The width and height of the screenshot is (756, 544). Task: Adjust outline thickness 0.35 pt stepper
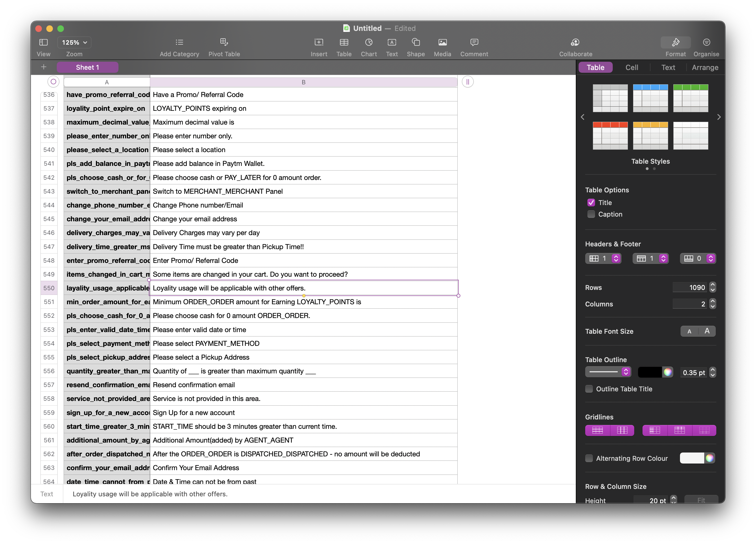point(713,372)
